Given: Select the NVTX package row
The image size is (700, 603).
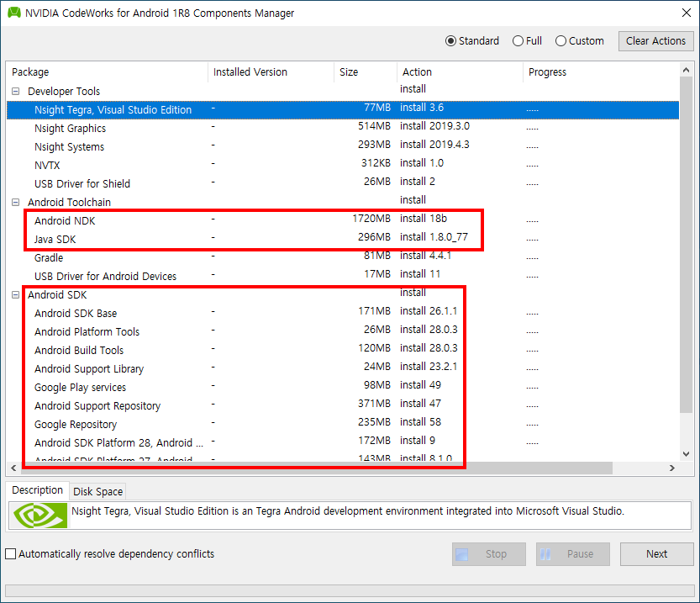Looking at the screenshot, I should (x=343, y=166).
